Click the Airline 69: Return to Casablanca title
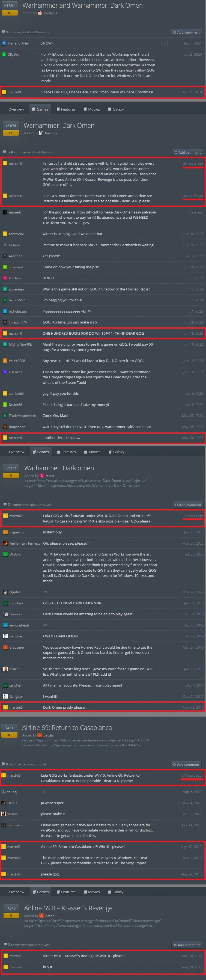The width and height of the screenshot is (206, 980). [x=67, y=727]
